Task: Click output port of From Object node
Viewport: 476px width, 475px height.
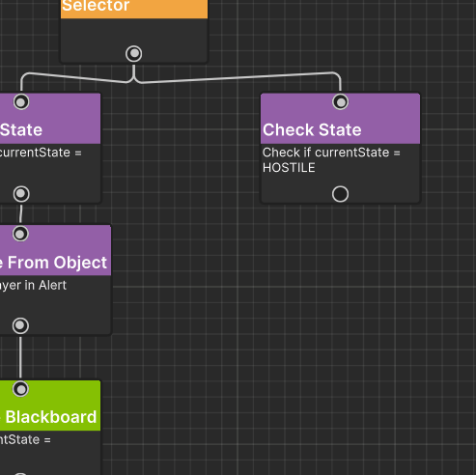Action: pyautogui.click(x=20, y=325)
